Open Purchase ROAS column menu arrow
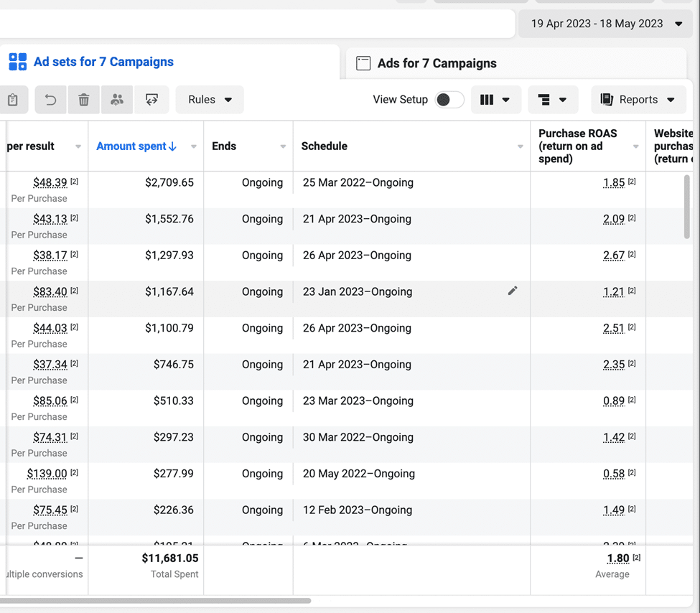Screen dimensions: 700x613 (x=635, y=146)
